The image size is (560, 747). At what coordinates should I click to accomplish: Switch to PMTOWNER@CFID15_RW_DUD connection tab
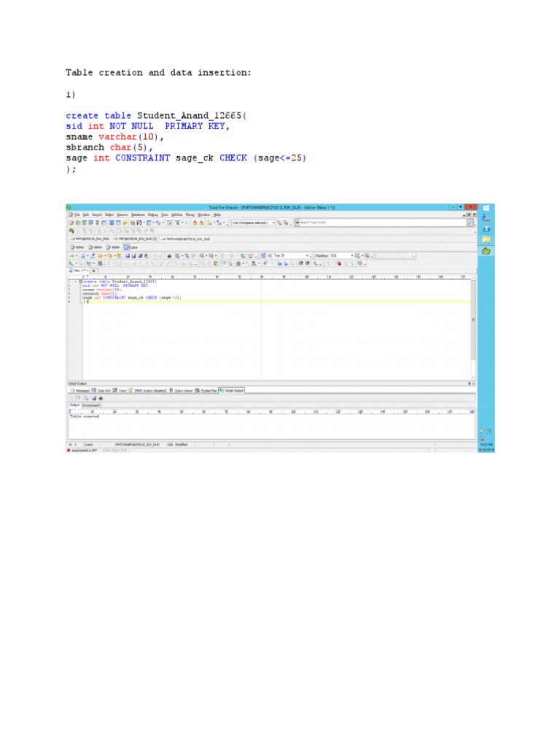click(x=186, y=239)
